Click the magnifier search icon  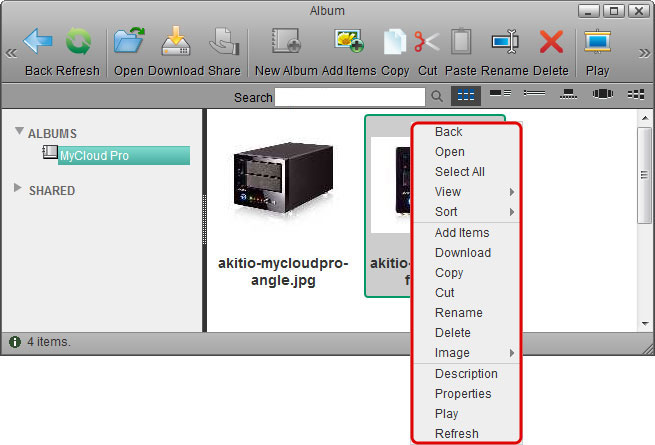[437, 97]
